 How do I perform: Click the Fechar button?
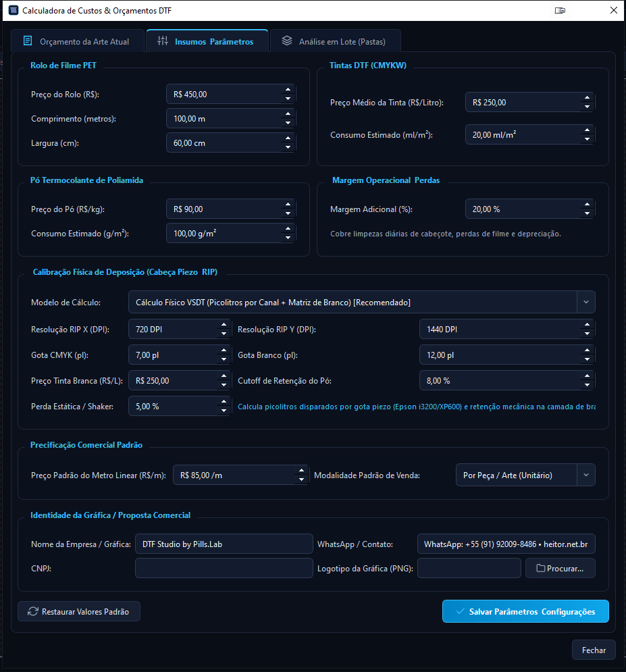point(594,650)
